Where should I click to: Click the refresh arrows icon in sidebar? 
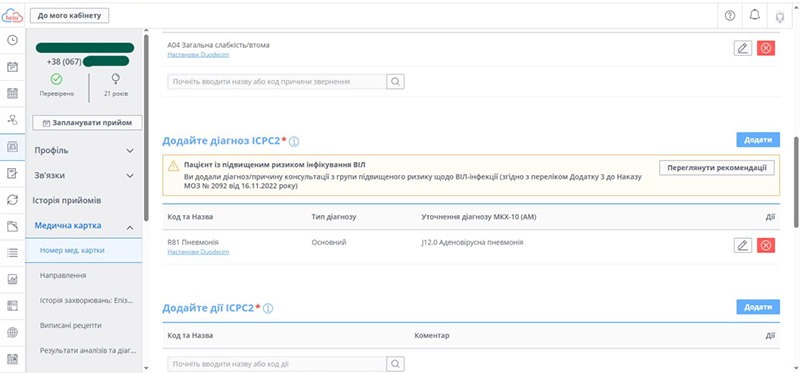[x=12, y=200]
